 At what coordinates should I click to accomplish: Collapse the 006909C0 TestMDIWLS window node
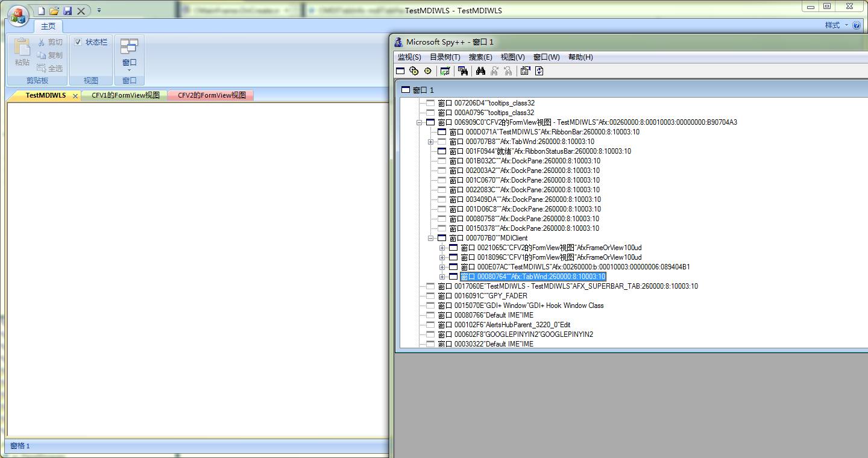419,122
